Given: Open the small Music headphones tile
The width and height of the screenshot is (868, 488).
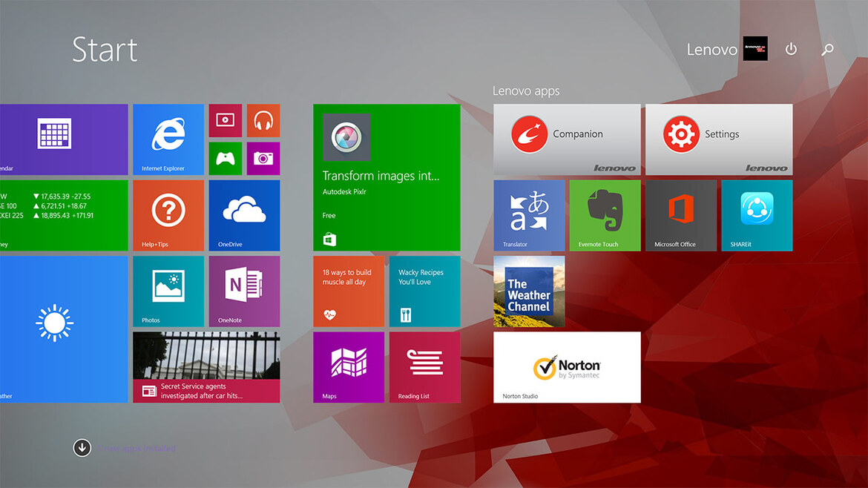Looking at the screenshot, I should tap(263, 120).
